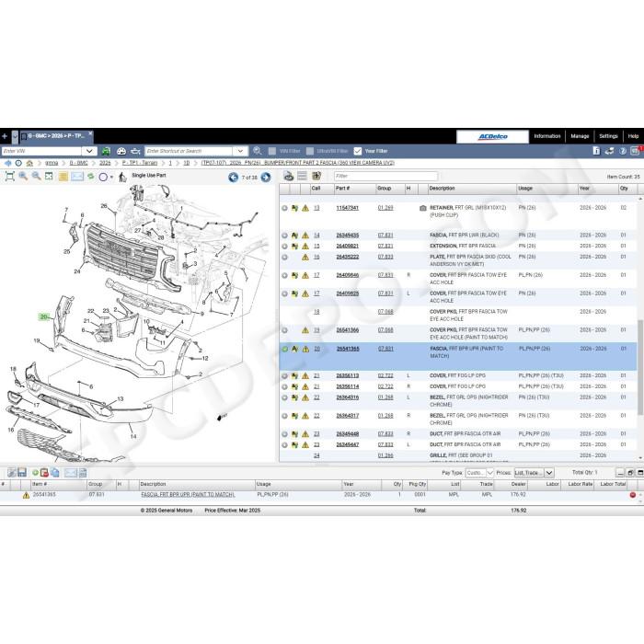Click the camera icon for RETAINER row
The height and width of the screenshot is (644, 644).
point(423,208)
